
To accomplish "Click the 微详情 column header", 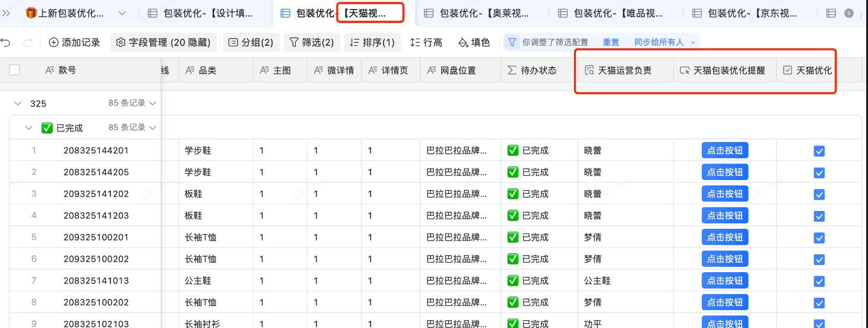I will 334,70.
